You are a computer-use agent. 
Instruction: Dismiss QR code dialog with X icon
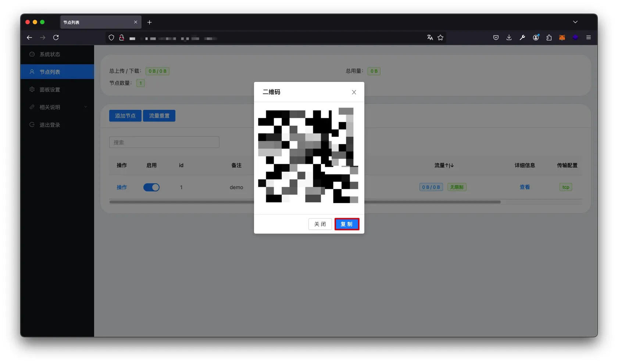click(x=354, y=92)
